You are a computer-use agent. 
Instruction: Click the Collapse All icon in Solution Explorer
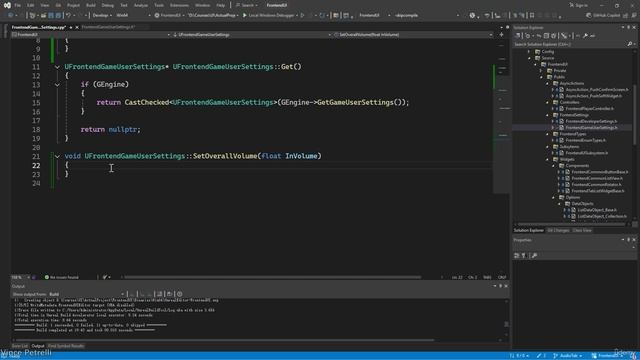pyautogui.click(x=547, y=36)
